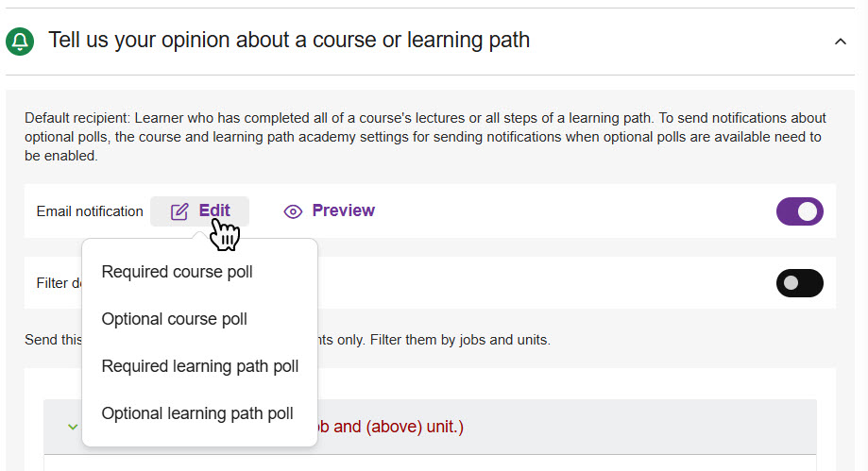
Task: Click the green bell notification icon
Action: pos(20,42)
